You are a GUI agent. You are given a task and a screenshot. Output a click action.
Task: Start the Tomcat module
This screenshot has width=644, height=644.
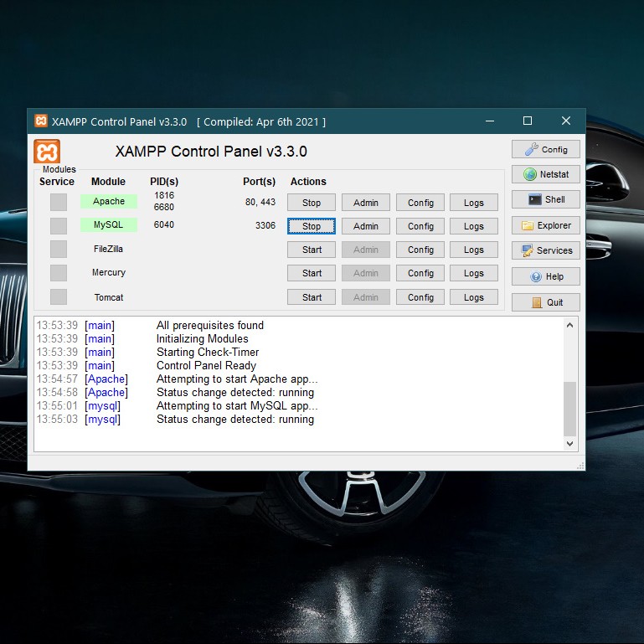[x=312, y=297]
